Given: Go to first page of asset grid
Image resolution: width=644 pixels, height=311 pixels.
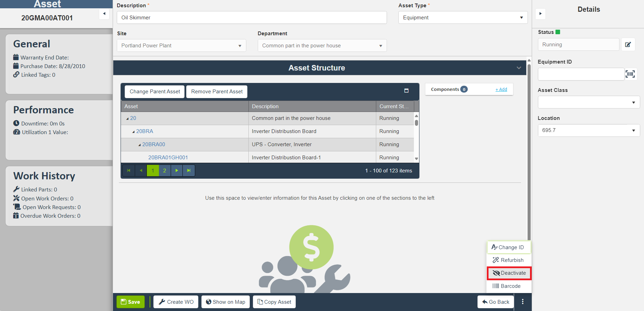Looking at the screenshot, I should coord(129,170).
